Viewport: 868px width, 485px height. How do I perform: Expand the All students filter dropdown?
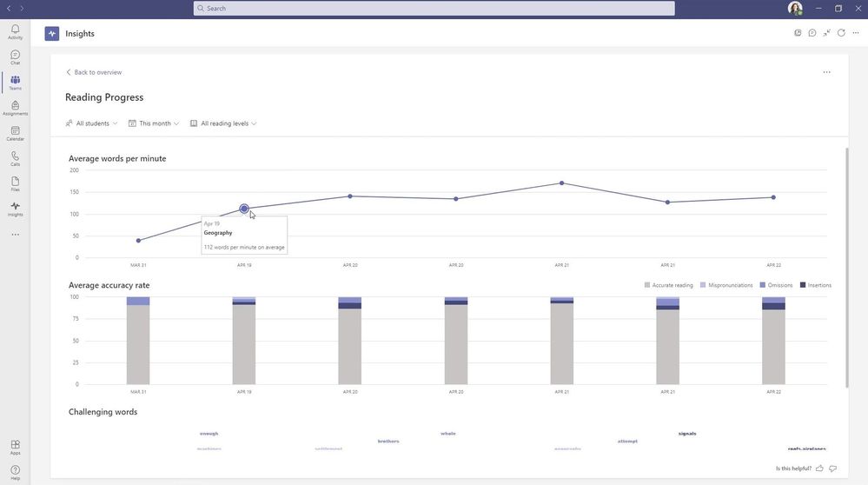(91, 123)
